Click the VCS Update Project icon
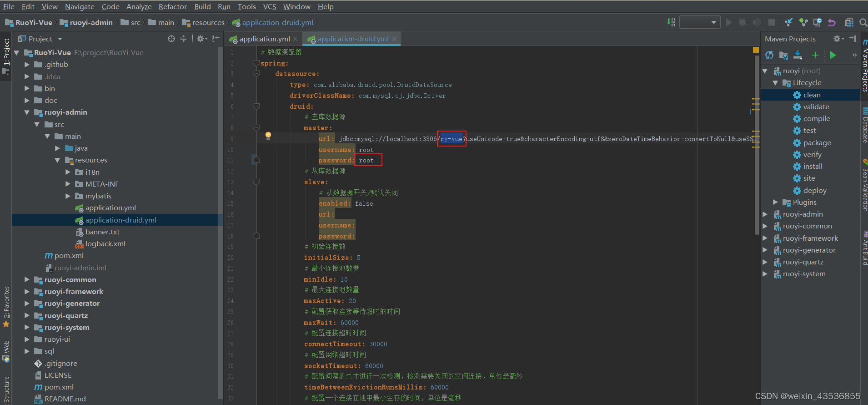This screenshot has width=868, height=405. pyautogui.click(x=789, y=22)
